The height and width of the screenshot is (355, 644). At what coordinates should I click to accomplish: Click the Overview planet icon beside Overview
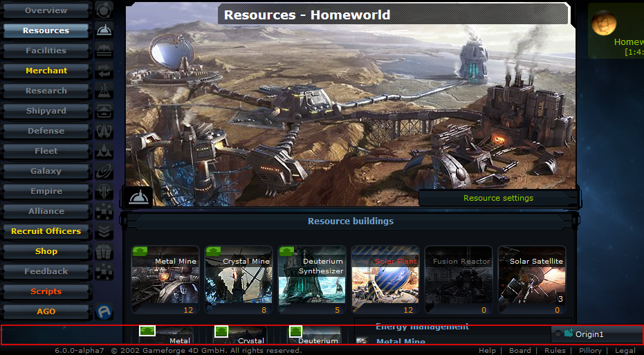click(104, 10)
